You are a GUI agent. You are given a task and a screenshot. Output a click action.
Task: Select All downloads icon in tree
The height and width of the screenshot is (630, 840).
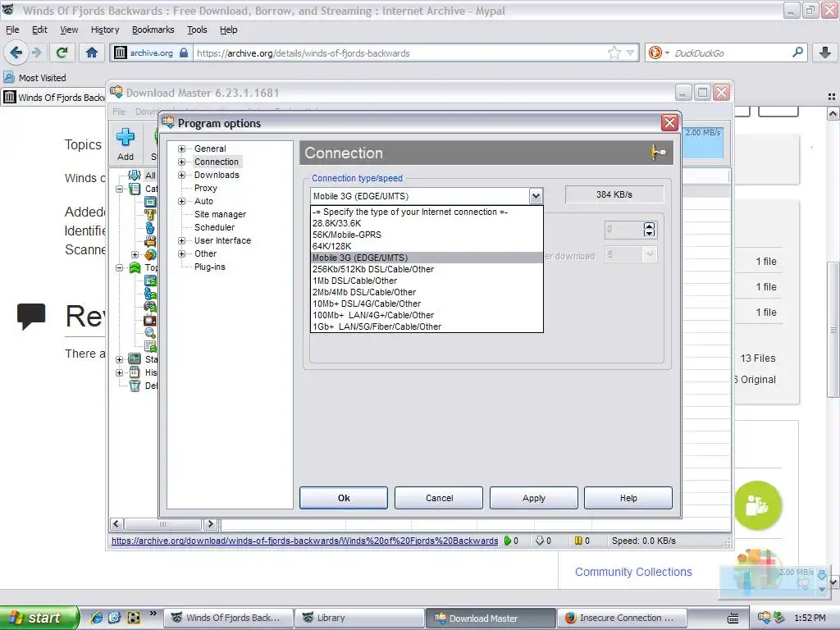coord(134,176)
